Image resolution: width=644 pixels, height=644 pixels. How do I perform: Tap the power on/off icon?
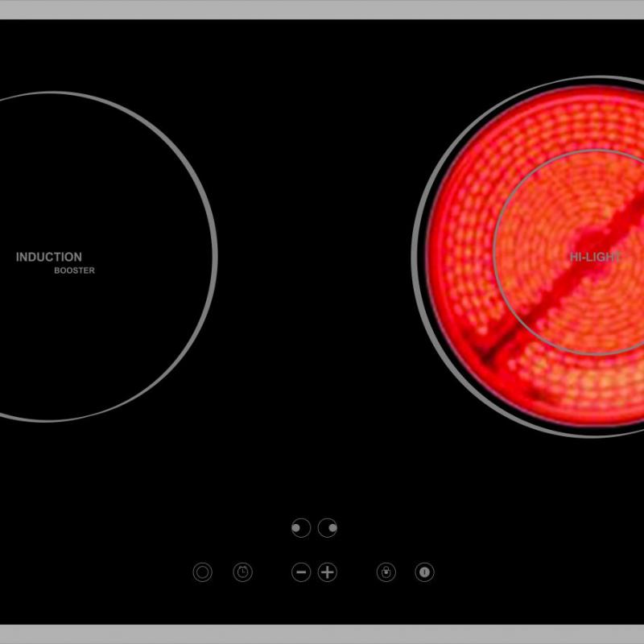pos(425,572)
